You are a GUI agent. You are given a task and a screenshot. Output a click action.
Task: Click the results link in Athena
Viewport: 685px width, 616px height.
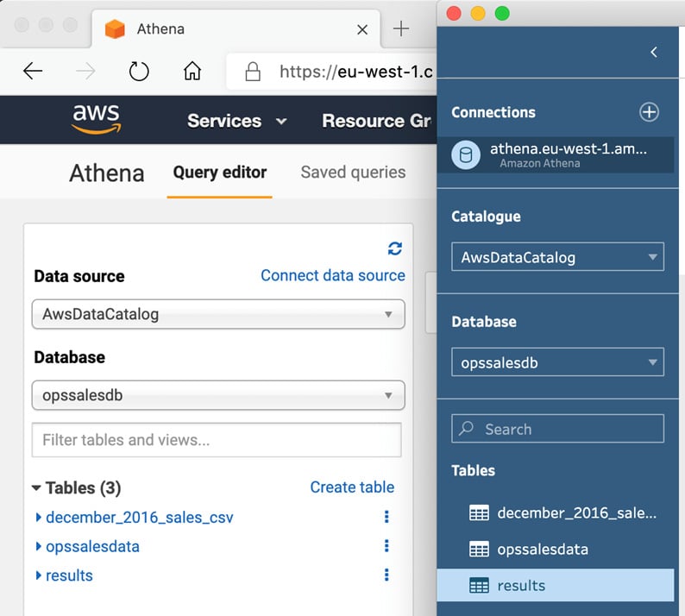point(69,575)
